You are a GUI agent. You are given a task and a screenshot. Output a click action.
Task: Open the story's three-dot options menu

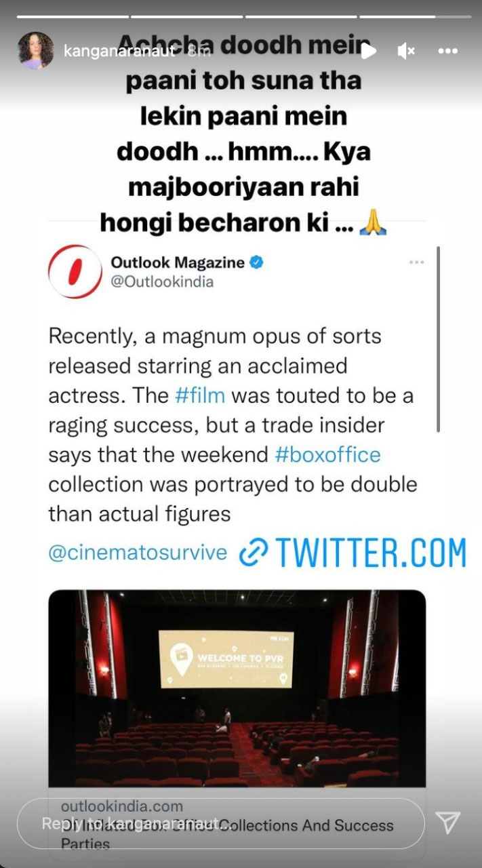[448, 51]
